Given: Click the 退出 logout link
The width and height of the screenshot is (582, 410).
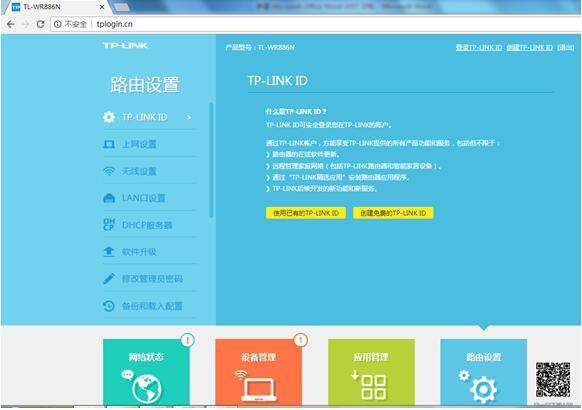Looking at the screenshot, I should click(566, 47).
